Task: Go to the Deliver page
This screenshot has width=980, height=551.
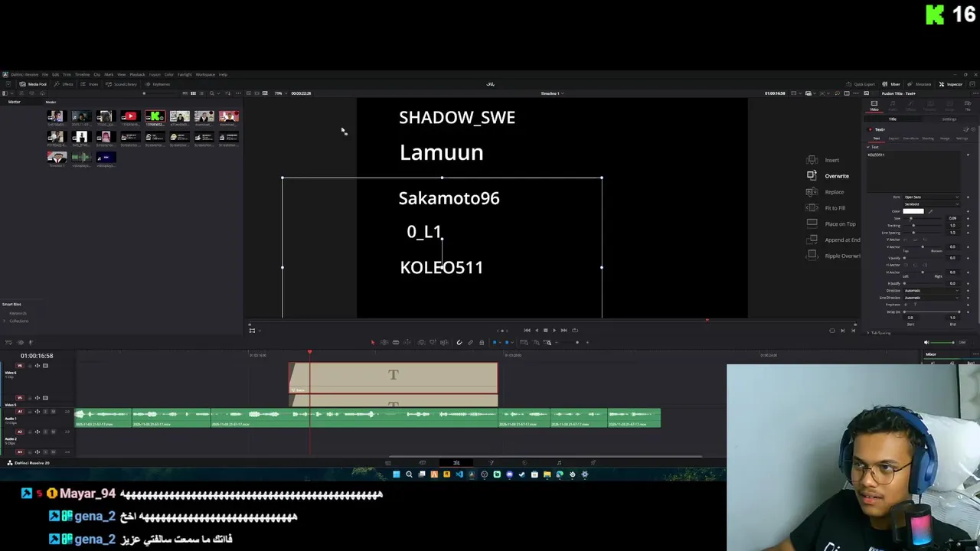Action: 593,462
